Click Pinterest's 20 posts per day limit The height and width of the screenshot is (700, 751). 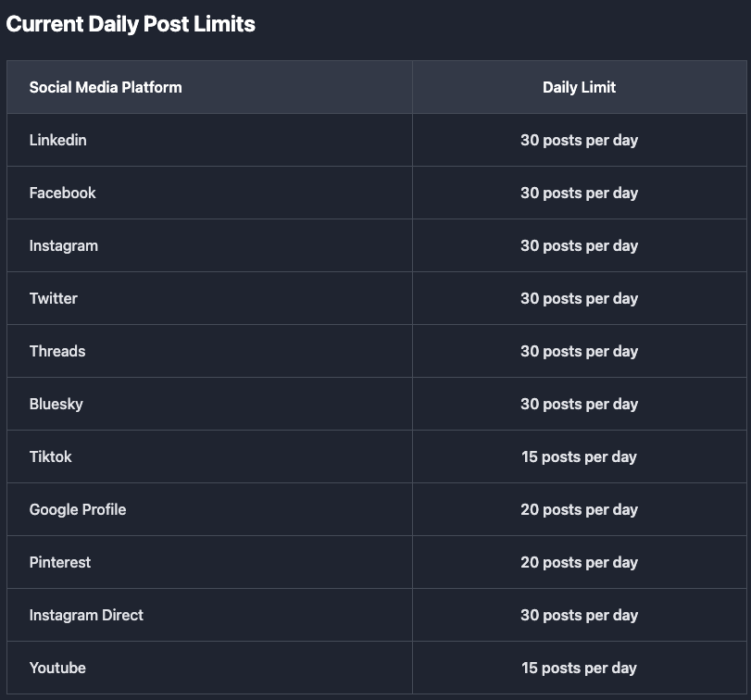579,562
